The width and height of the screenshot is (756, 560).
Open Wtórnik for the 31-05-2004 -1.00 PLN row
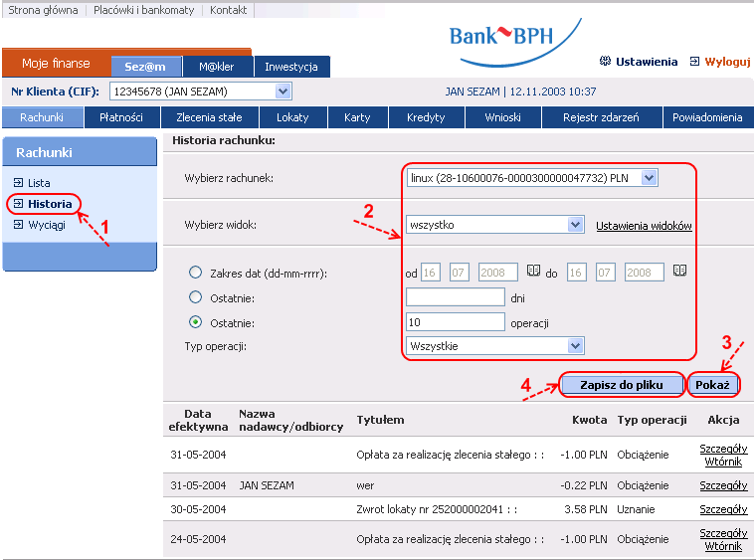pos(723,462)
